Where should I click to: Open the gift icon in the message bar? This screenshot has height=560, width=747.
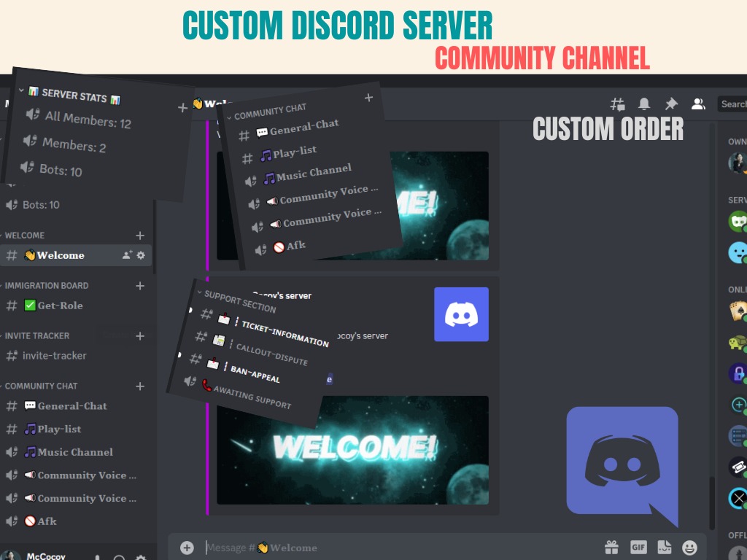coord(611,547)
